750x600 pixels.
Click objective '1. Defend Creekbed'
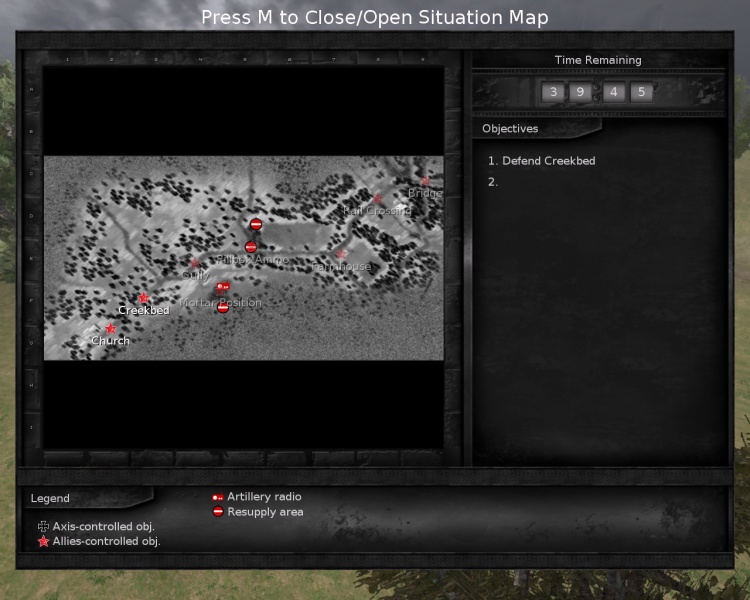(x=541, y=161)
